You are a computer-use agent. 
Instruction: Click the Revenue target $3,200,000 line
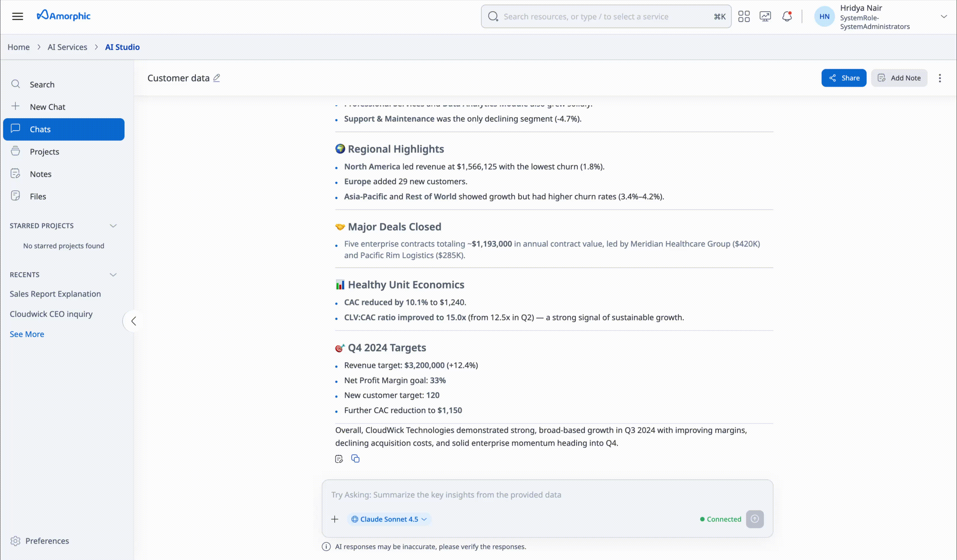coord(411,365)
